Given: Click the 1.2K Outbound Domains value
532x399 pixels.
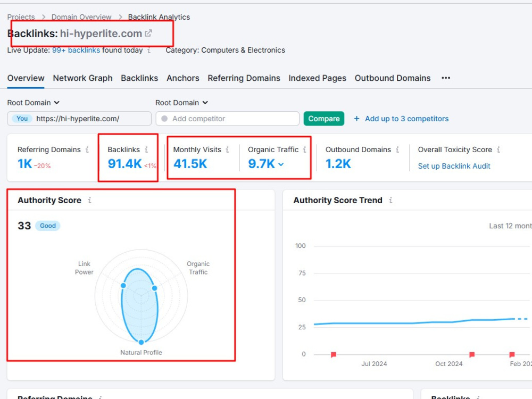Looking at the screenshot, I should (338, 164).
